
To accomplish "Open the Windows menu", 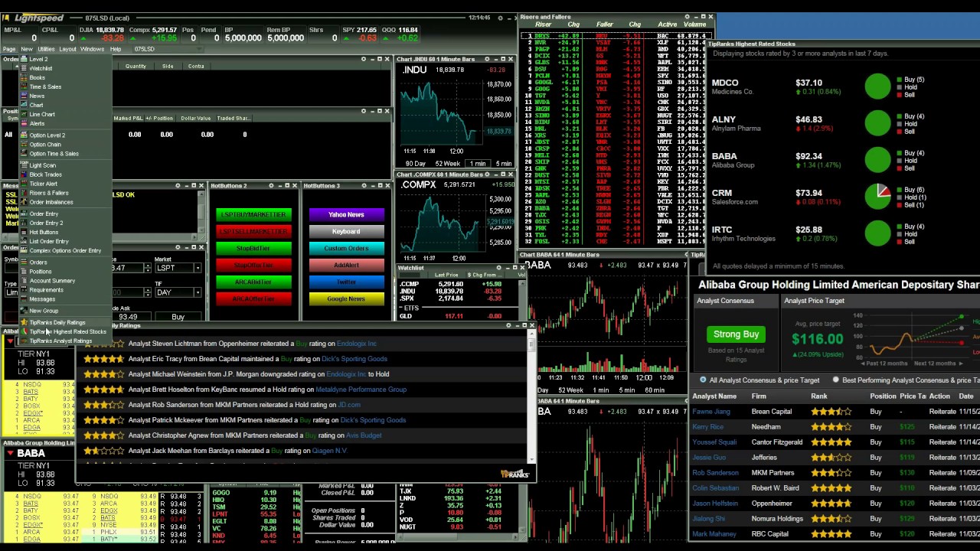I will [92, 49].
